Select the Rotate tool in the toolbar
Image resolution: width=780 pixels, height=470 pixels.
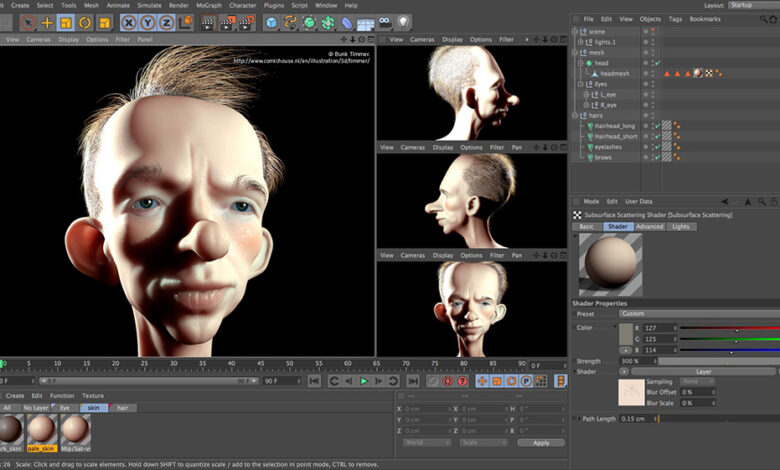point(85,22)
